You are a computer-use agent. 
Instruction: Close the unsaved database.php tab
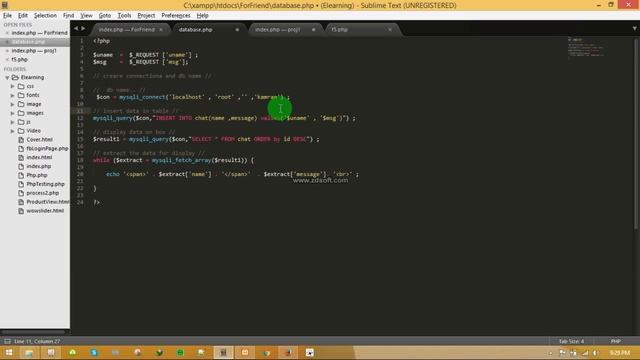(237, 29)
